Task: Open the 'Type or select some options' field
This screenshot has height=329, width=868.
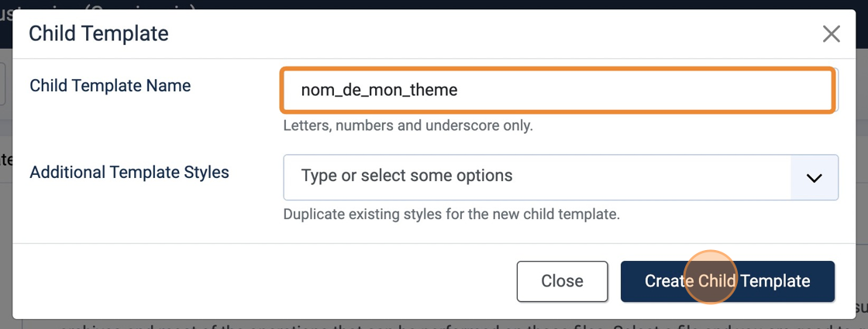Action: [x=536, y=177]
